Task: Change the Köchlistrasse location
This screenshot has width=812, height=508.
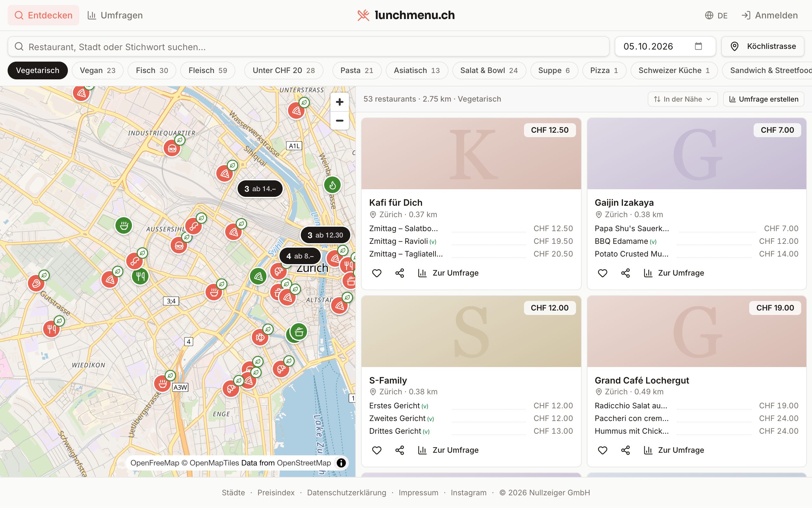Action: [x=763, y=46]
